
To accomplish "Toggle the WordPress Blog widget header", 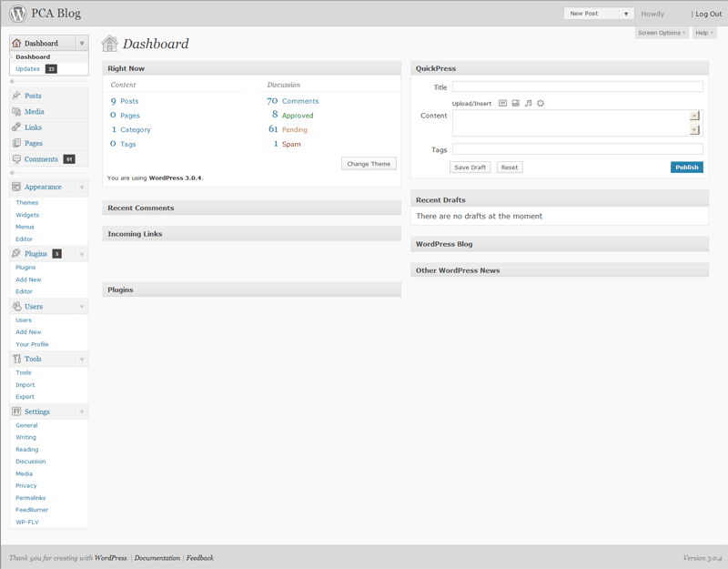I will (x=560, y=244).
